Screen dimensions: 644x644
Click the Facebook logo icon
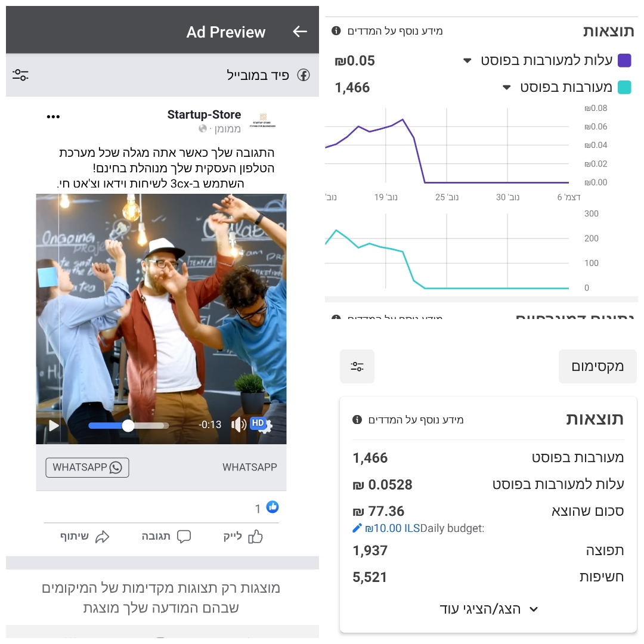coord(304,75)
